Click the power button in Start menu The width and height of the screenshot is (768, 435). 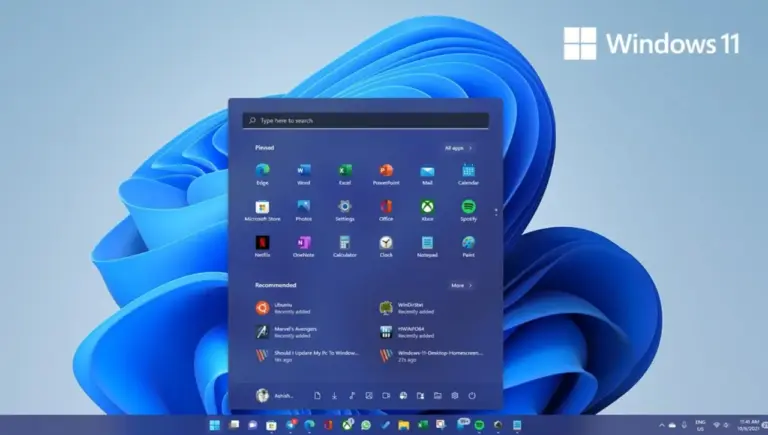[472, 396]
